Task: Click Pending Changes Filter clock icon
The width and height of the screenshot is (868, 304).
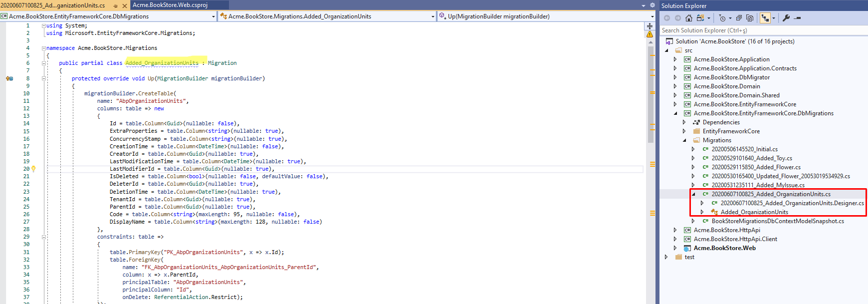Action: pos(722,18)
